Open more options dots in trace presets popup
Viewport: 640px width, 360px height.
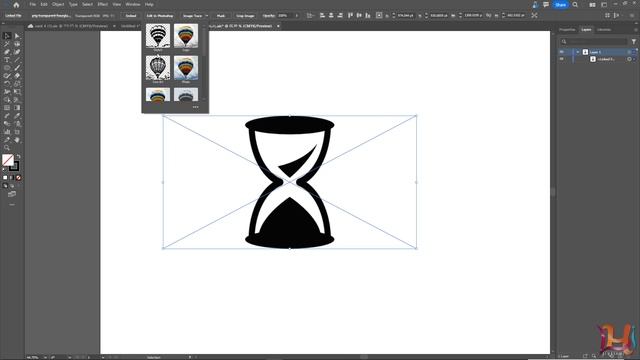pos(196,107)
